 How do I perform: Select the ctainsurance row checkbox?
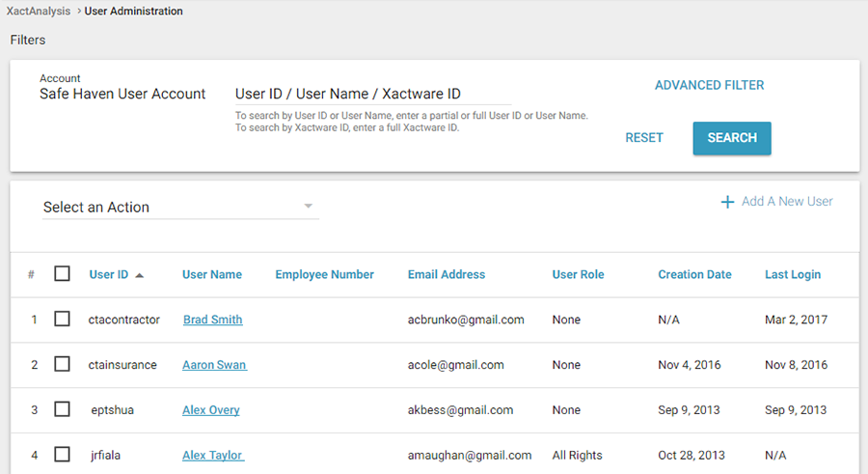[63, 365]
